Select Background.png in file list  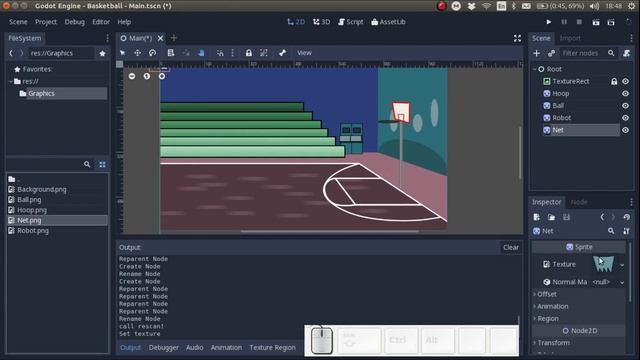click(42, 190)
